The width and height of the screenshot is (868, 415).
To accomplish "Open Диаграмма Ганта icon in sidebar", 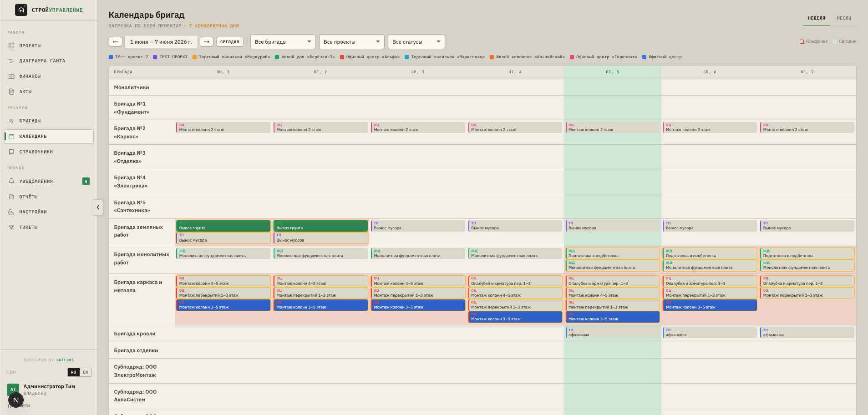I will tap(11, 61).
